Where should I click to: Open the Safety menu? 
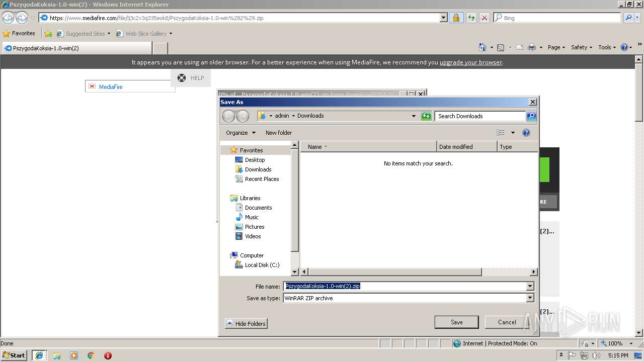pos(582,47)
